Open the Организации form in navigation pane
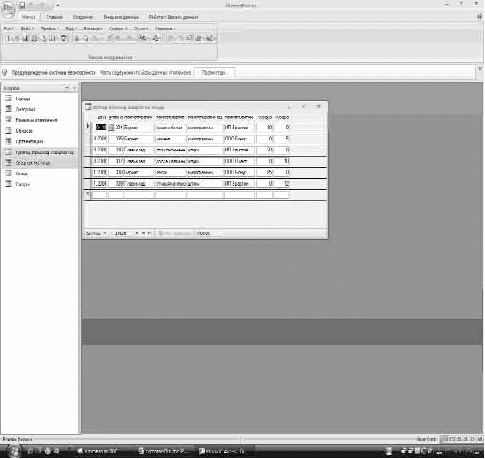 [x=29, y=141]
